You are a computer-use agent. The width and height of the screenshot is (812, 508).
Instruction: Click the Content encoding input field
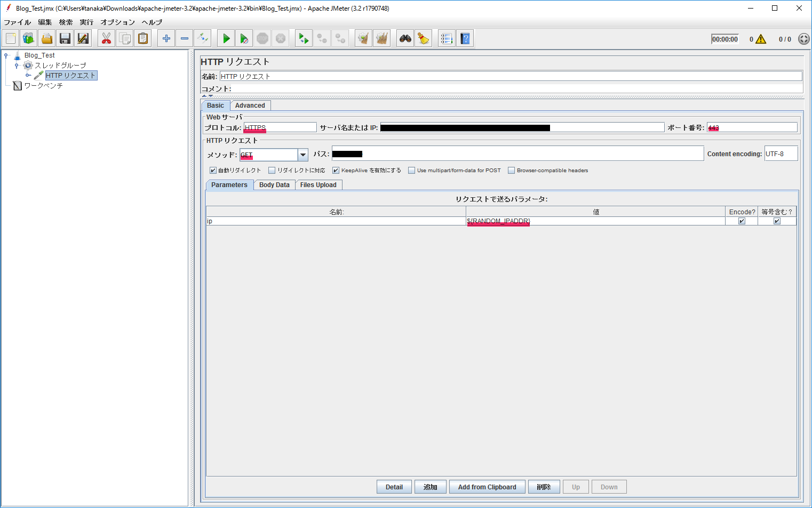(x=781, y=154)
